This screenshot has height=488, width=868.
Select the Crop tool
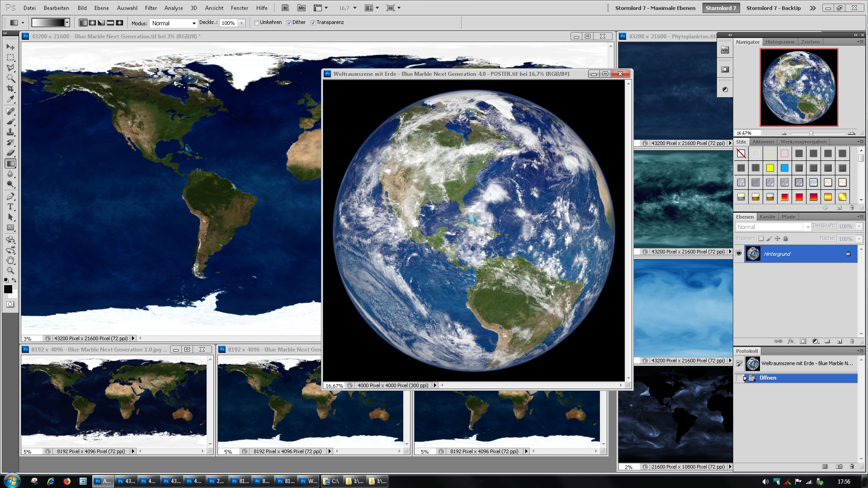coord(10,88)
